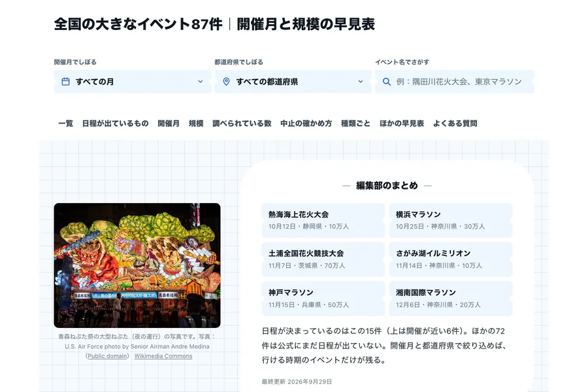This screenshot has width=588, height=392.
Task: Click the 都道府県でしぼる label
Action: 238,62
